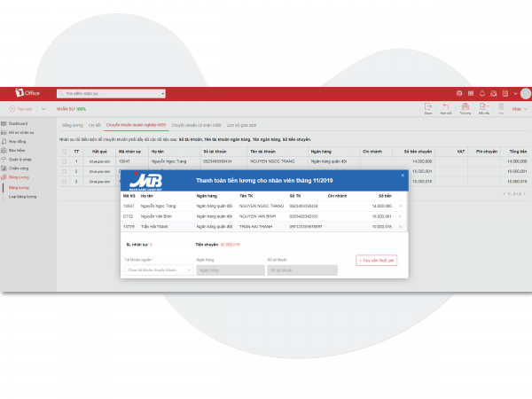Expand the search box dropdown arrow
Image resolution: width=532 pixels, height=399 pixels.
click(162, 94)
